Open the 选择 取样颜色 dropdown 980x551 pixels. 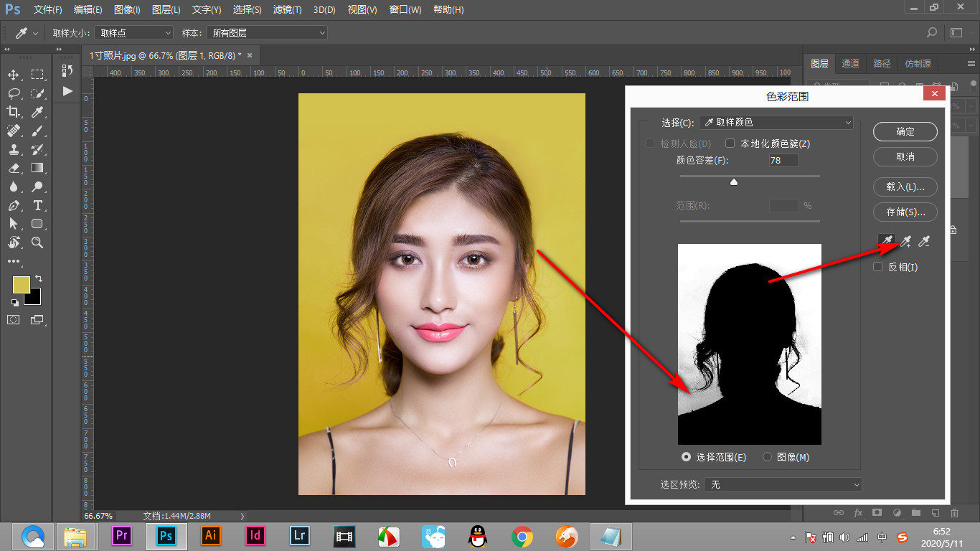click(x=776, y=123)
